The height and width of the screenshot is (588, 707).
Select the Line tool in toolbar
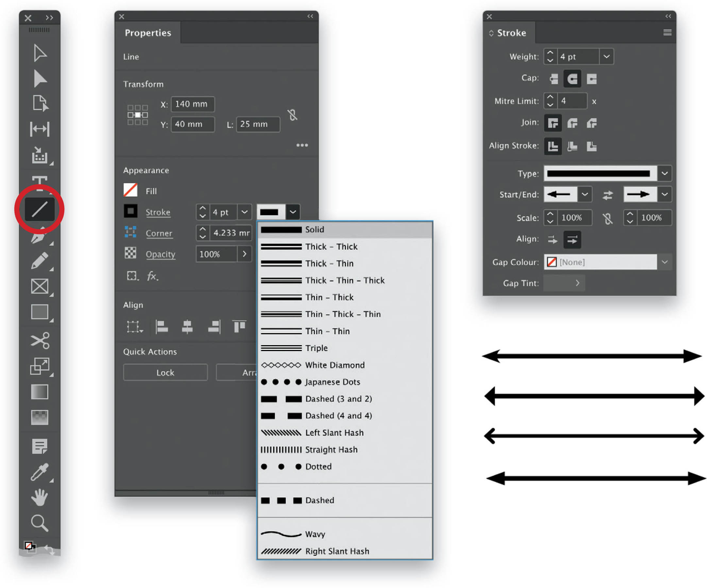(40, 209)
